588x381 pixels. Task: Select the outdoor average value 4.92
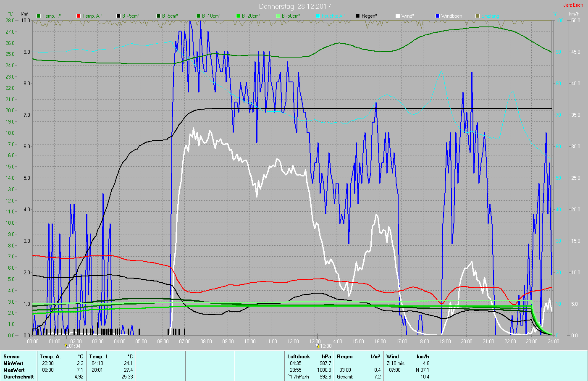79,377
